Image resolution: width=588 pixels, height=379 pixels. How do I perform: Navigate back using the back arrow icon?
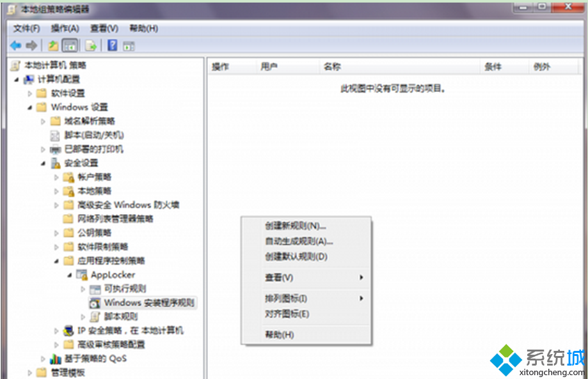pos(15,45)
